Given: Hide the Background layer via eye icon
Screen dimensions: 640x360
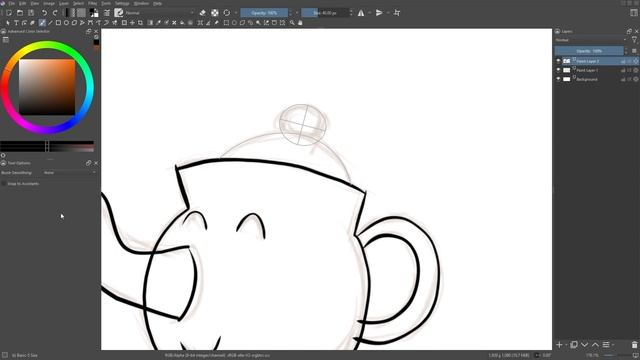Looking at the screenshot, I should (x=558, y=79).
